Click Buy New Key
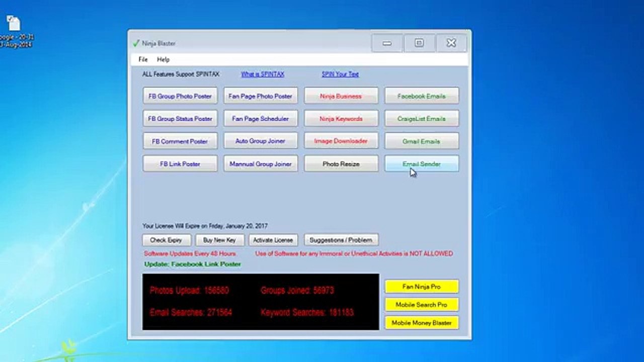This screenshot has width=644, height=362. [x=220, y=240]
